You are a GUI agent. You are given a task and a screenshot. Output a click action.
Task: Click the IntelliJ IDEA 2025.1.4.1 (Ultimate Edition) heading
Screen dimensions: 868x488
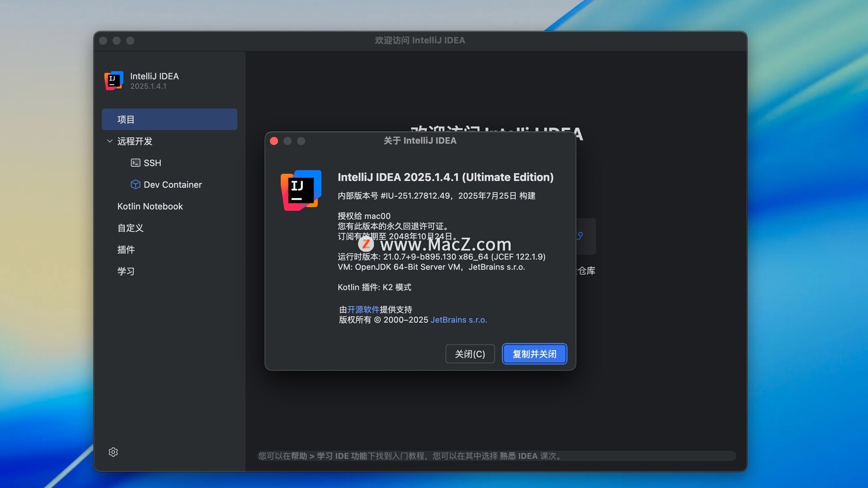(445, 177)
